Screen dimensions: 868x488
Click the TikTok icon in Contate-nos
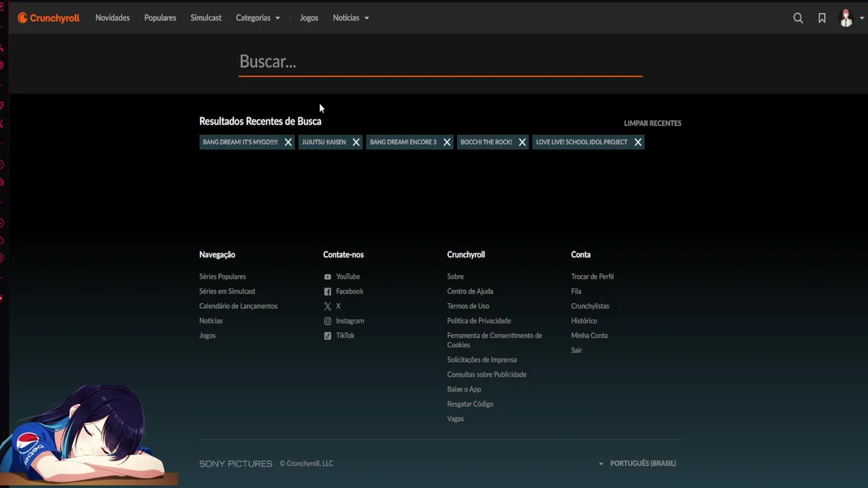[328, 335]
